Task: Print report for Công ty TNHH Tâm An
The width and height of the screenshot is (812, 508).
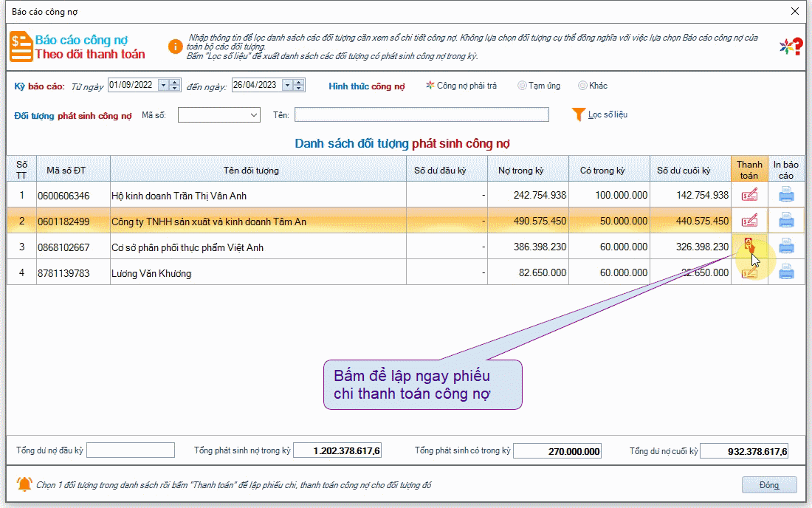Action: pos(786,221)
